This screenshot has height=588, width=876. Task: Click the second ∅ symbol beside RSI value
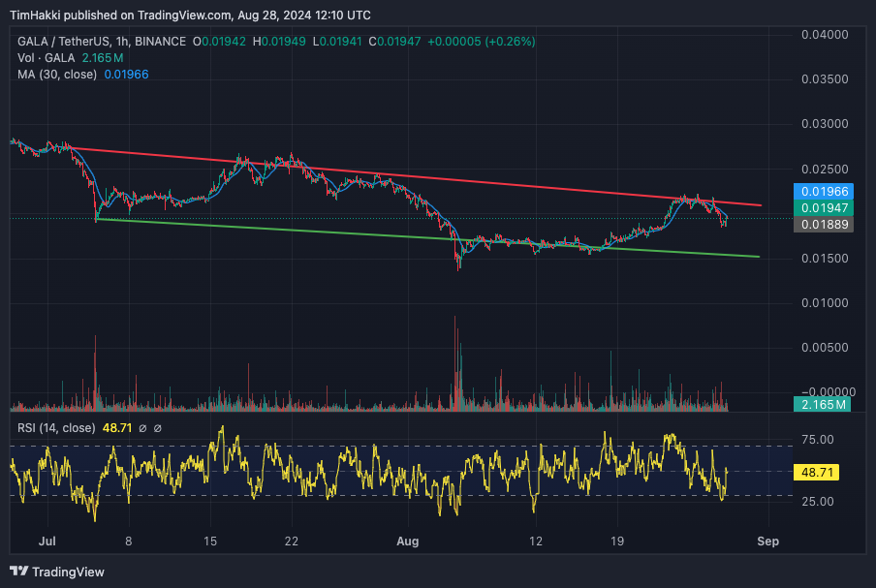click(x=158, y=427)
